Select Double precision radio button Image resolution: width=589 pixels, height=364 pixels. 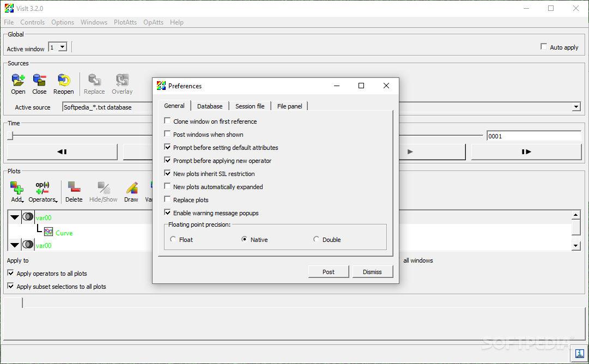(x=316, y=239)
